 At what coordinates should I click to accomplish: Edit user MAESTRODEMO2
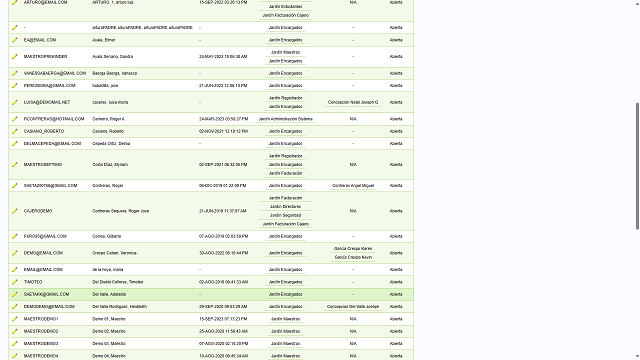(15, 331)
